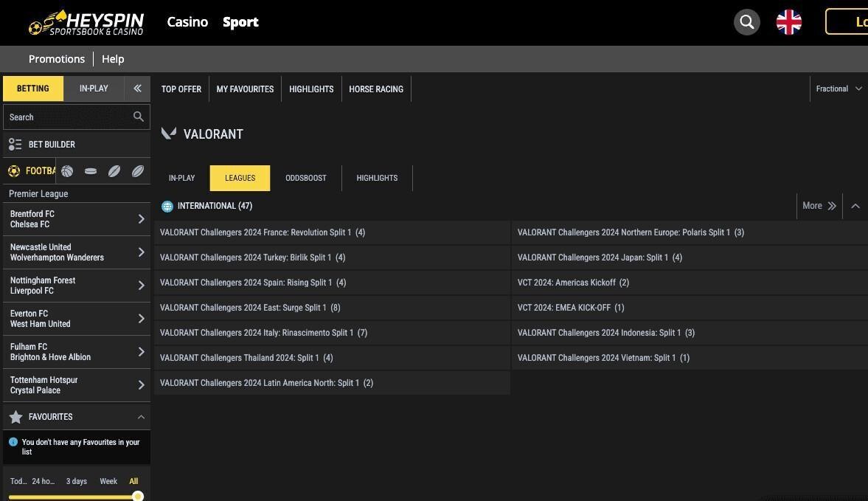The image size is (868, 501).
Task: Click the Premier League heading
Action: (x=38, y=194)
